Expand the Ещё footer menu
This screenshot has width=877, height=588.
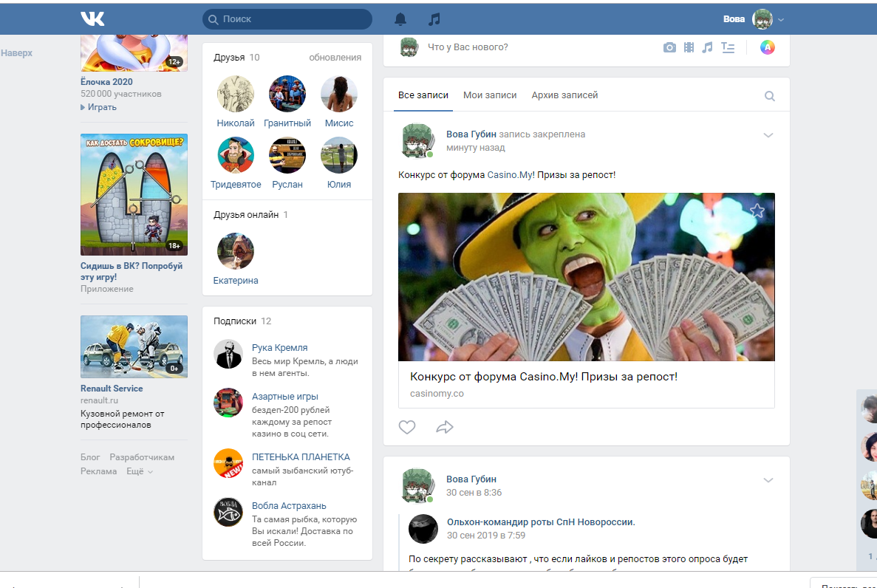(139, 471)
